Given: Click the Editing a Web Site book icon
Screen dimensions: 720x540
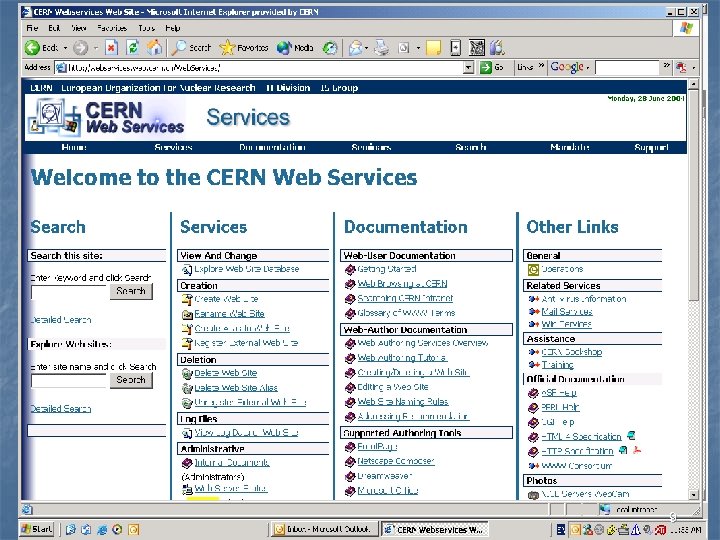Looking at the screenshot, I should (x=350, y=388).
